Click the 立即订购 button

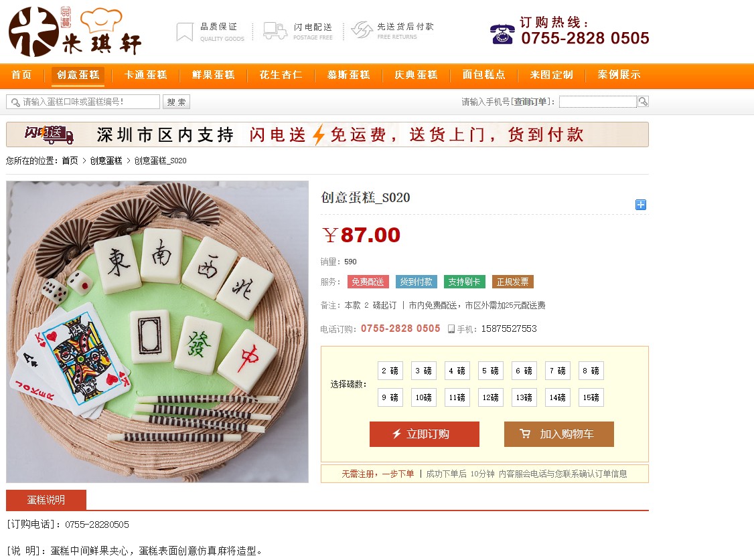click(424, 434)
